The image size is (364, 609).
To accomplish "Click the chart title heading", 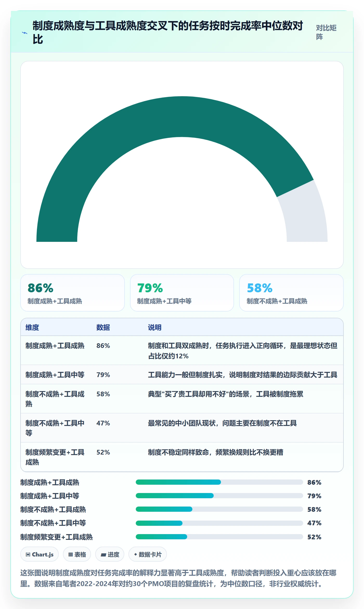I will click(168, 33).
